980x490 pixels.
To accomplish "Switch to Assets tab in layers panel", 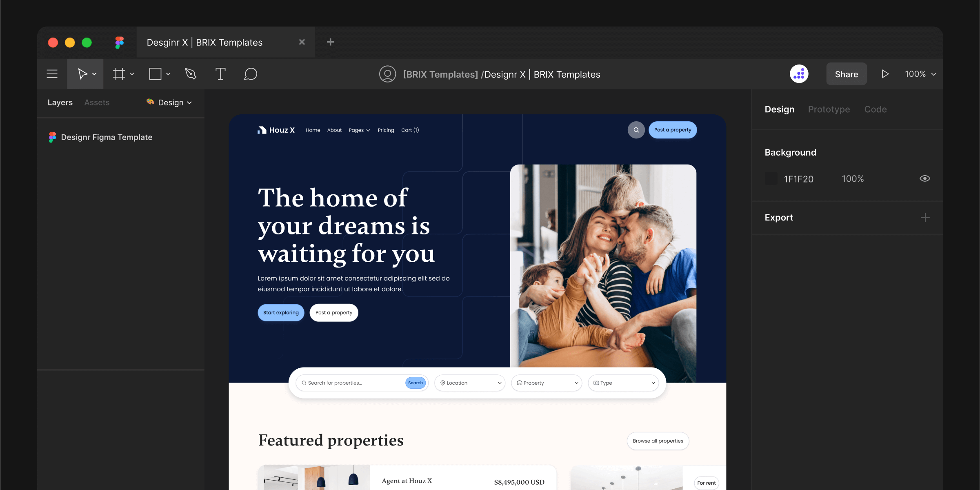I will (97, 102).
